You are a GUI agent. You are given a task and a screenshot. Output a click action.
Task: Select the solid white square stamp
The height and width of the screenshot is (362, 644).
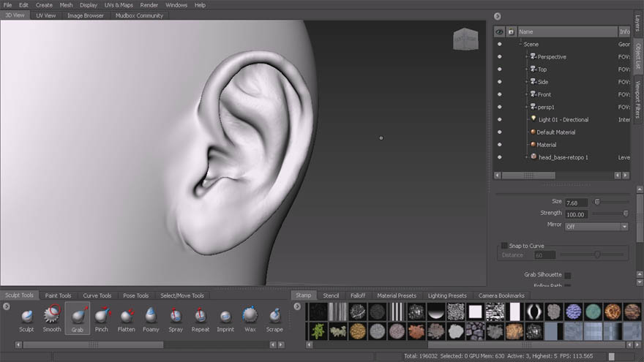point(475,312)
